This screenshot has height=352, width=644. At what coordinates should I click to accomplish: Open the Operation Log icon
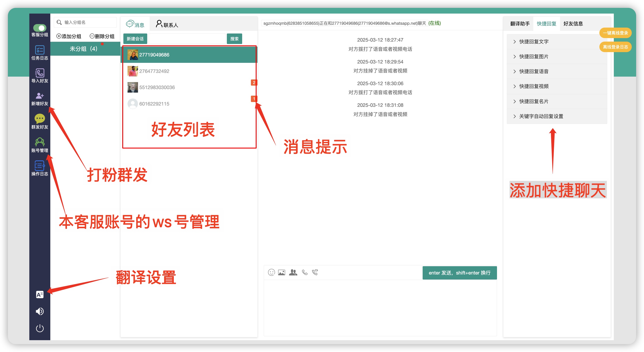tap(40, 165)
